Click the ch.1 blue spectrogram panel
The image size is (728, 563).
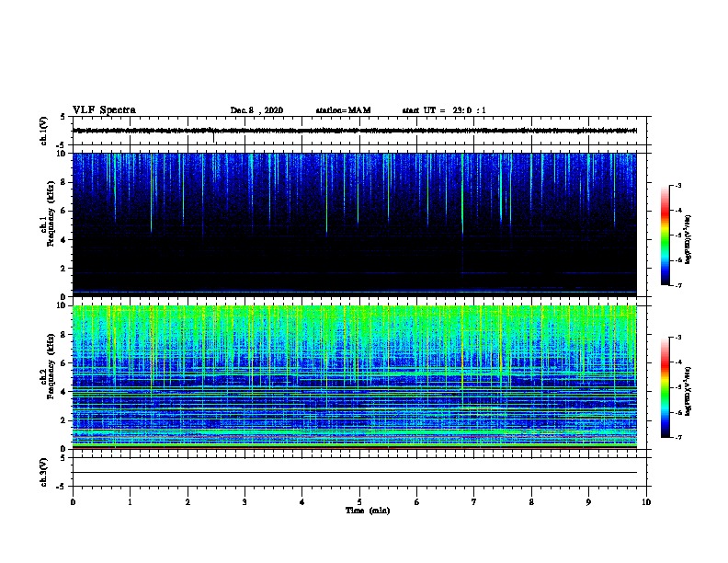(355, 224)
